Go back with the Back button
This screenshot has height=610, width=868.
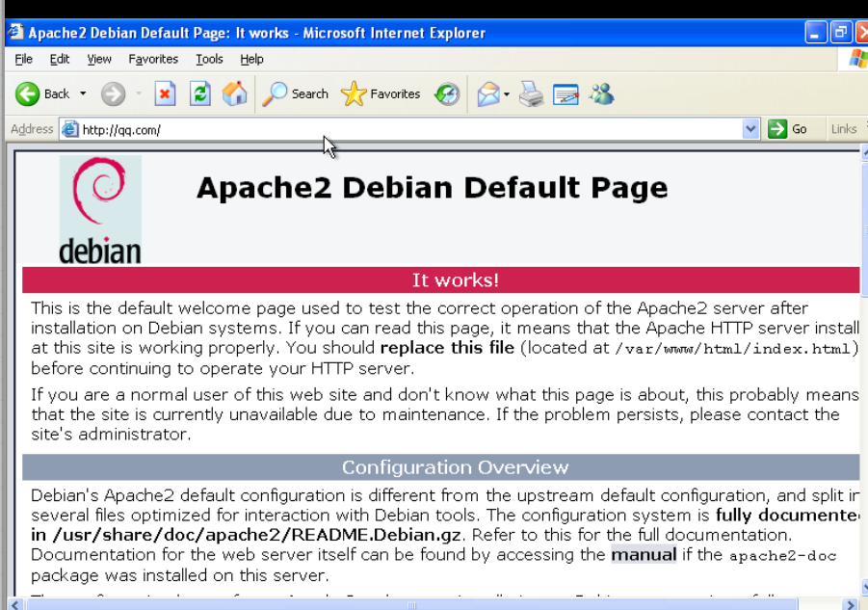[42, 94]
